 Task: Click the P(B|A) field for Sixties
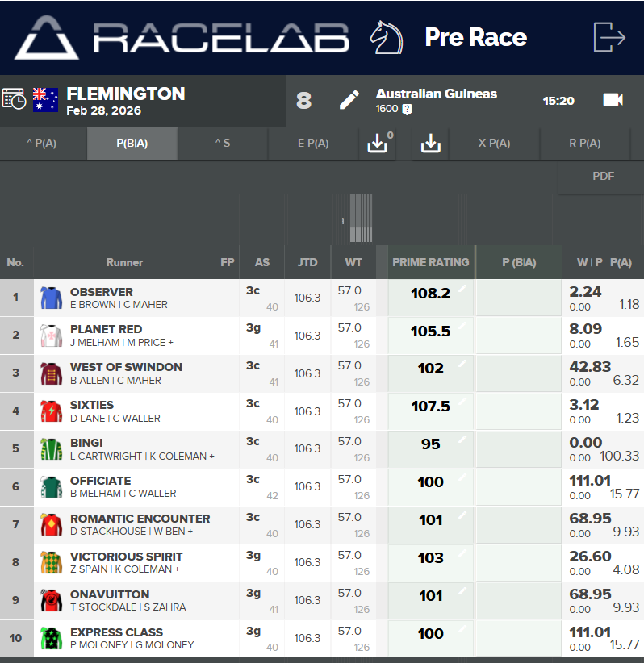518,411
